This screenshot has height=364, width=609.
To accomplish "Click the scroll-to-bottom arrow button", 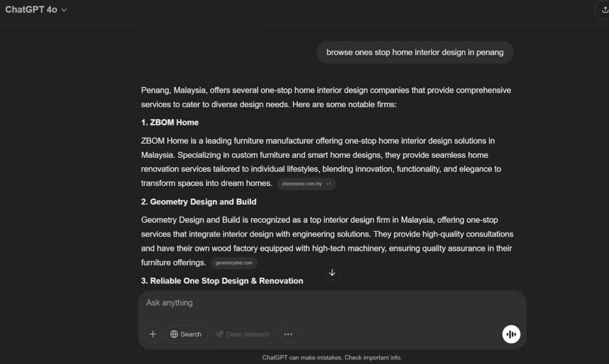I will (332, 272).
